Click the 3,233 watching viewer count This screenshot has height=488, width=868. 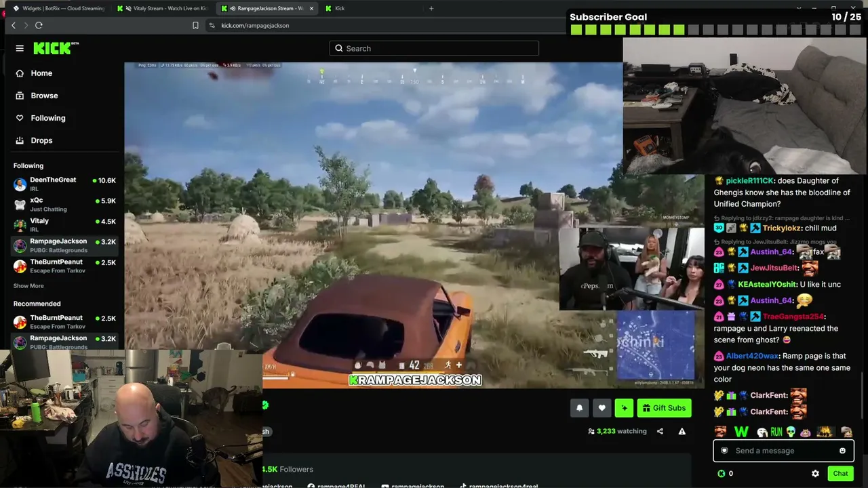click(617, 431)
